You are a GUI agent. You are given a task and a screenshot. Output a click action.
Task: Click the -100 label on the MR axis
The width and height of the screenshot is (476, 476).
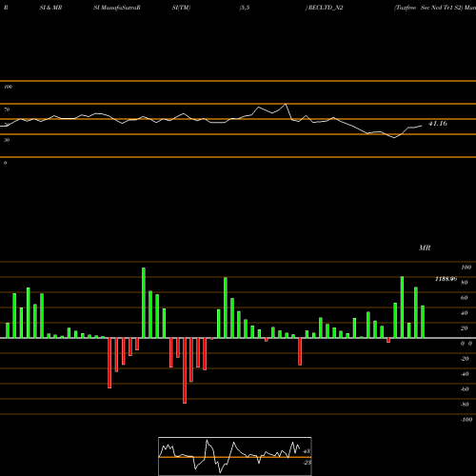[466, 420]
